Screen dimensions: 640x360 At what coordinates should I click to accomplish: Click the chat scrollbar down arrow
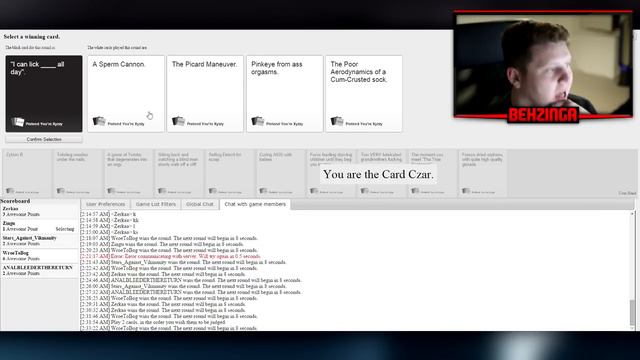pyautogui.click(x=632, y=328)
